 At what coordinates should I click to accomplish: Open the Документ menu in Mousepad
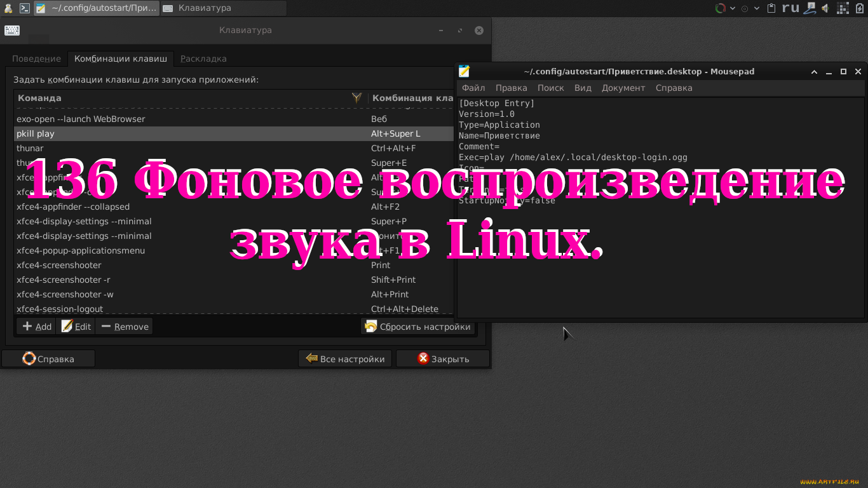(623, 88)
